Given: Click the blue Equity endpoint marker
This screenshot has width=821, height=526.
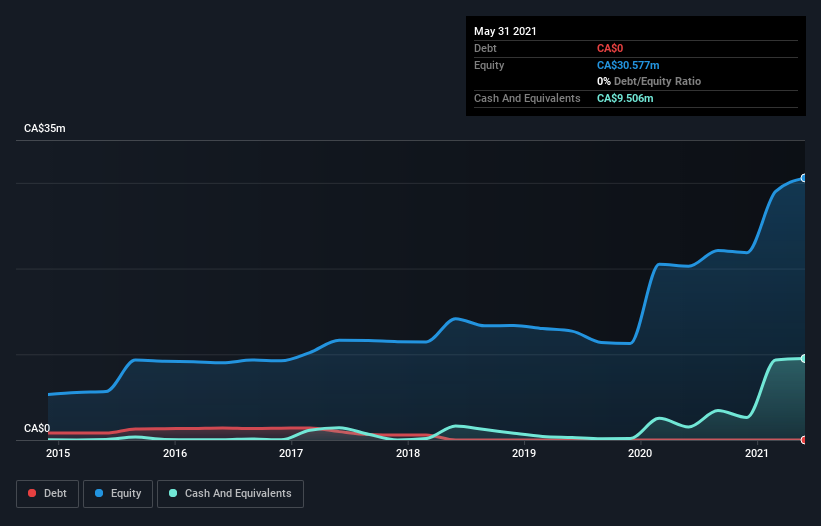Looking at the screenshot, I should tap(804, 178).
